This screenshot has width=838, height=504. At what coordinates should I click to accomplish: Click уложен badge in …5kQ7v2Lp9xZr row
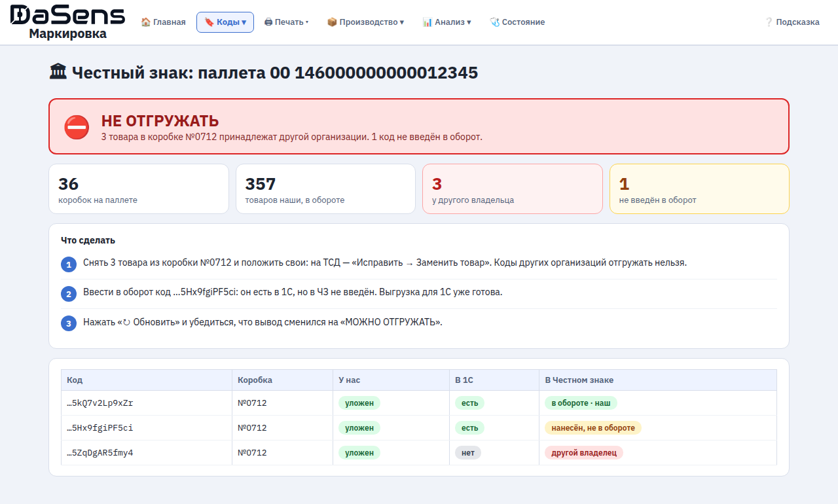pyautogui.click(x=359, y=403)
